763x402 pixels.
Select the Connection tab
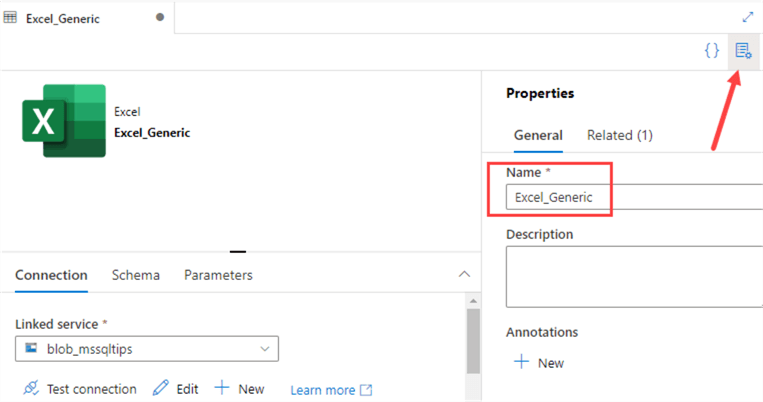(x=51, y=275)
